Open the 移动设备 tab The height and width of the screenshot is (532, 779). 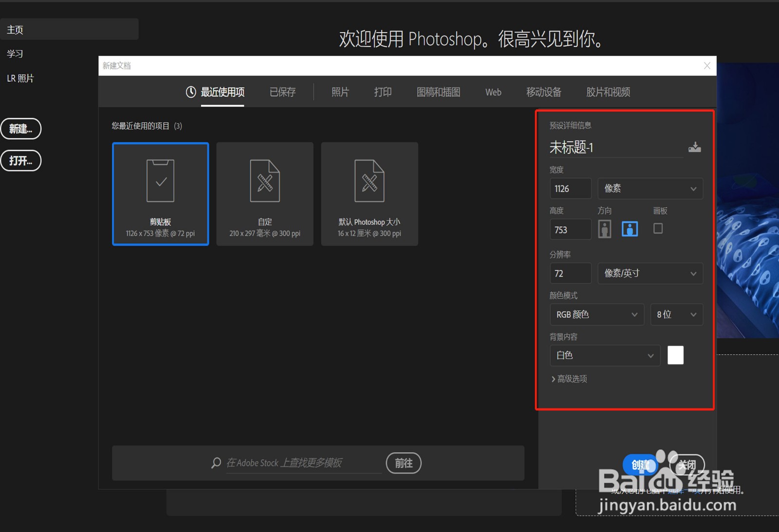[x=544, y=92]
